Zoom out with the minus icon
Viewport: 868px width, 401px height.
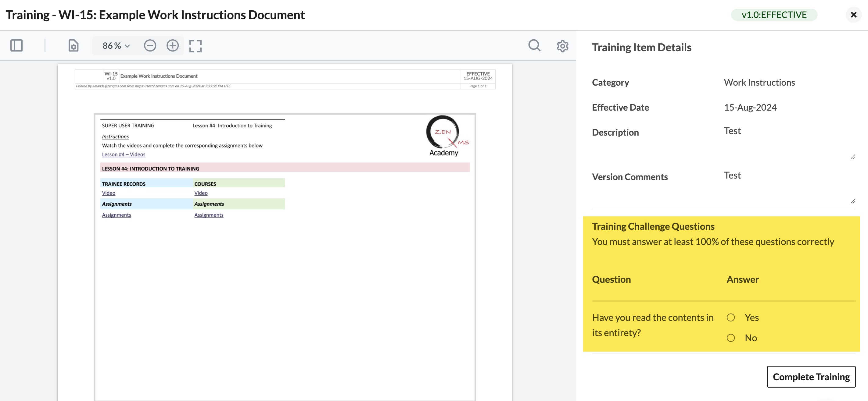pos(150,45)
